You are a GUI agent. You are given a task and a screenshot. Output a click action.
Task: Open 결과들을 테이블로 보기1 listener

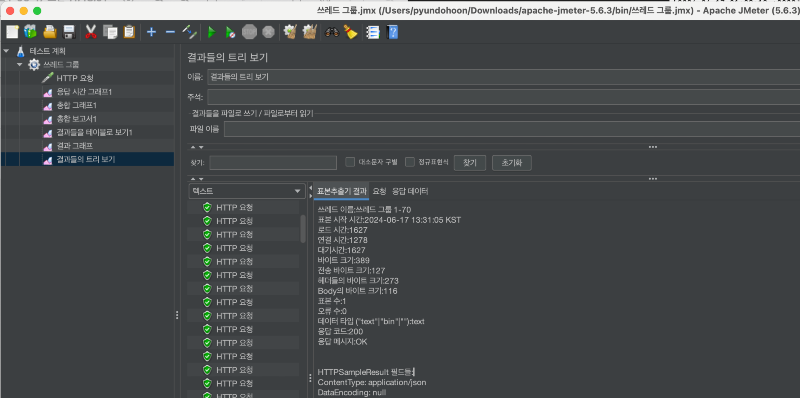click(94, 132)
